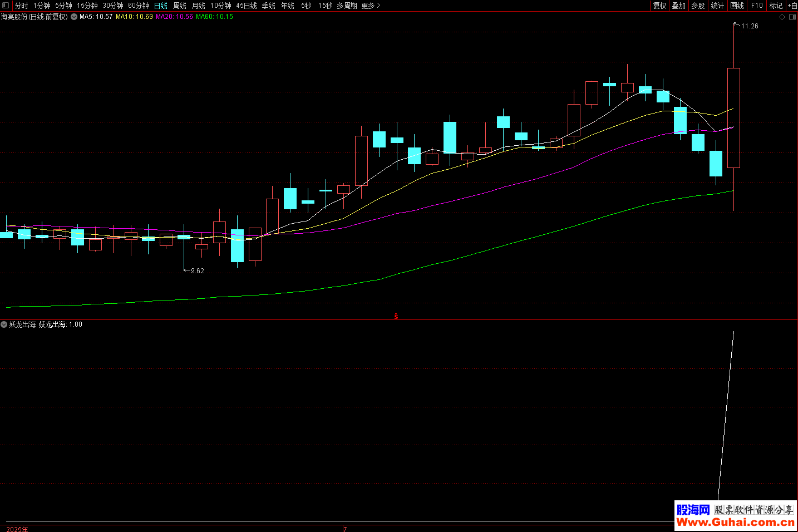Click the MA20: 10.56 label
This screenshot has width=798, height=532.
(174, 17)
